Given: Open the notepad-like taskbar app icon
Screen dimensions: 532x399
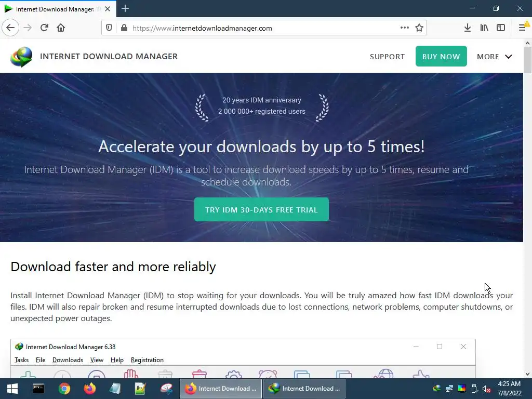Looking at the screenshot, I should 115,389.
